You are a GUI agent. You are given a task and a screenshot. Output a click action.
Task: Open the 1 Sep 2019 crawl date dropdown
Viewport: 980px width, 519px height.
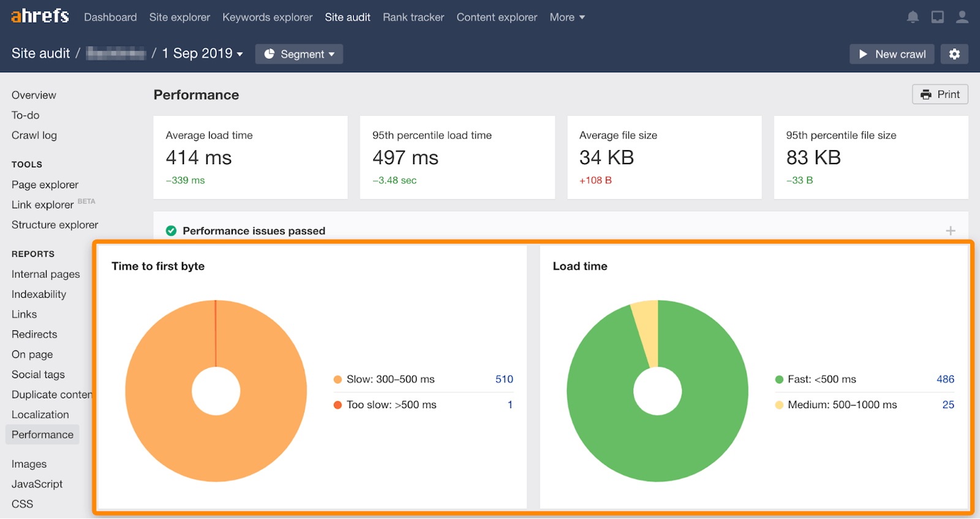point(203,54)
